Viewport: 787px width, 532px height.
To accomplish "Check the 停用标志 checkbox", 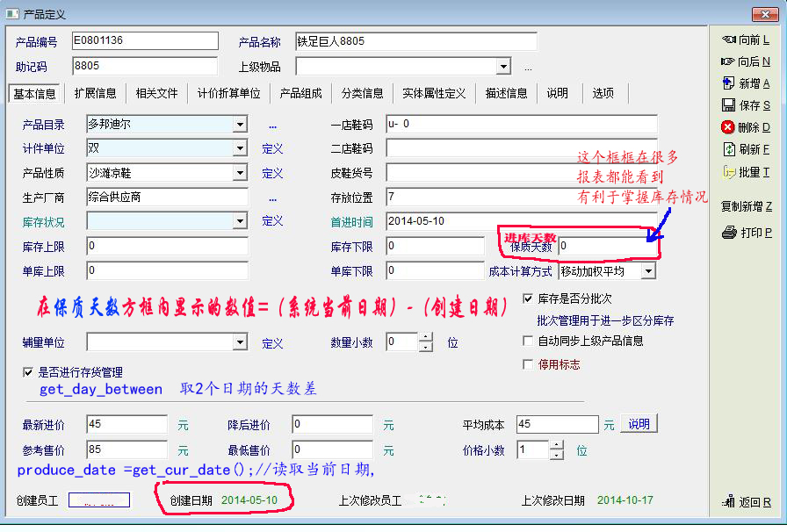I will (x=528, y=364).
